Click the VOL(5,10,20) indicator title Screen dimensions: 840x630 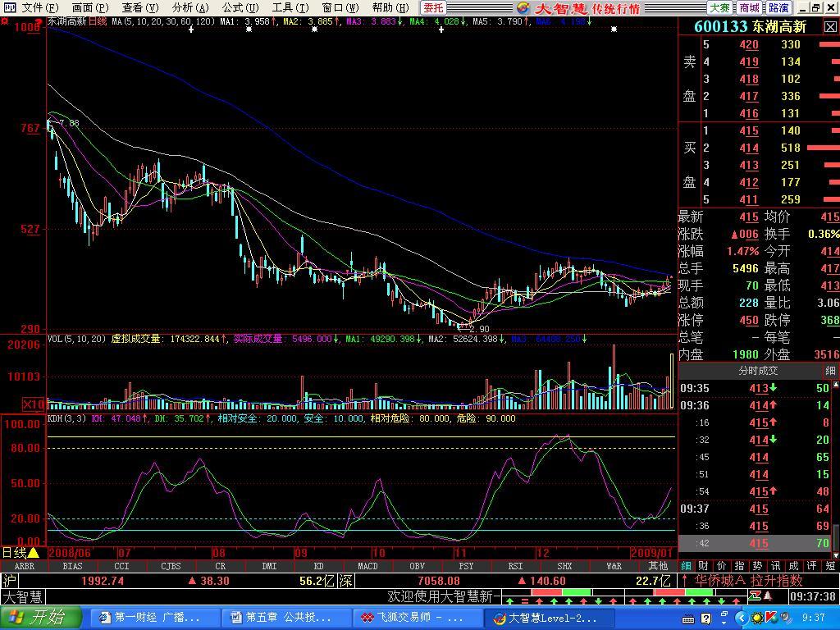[77, 339]
